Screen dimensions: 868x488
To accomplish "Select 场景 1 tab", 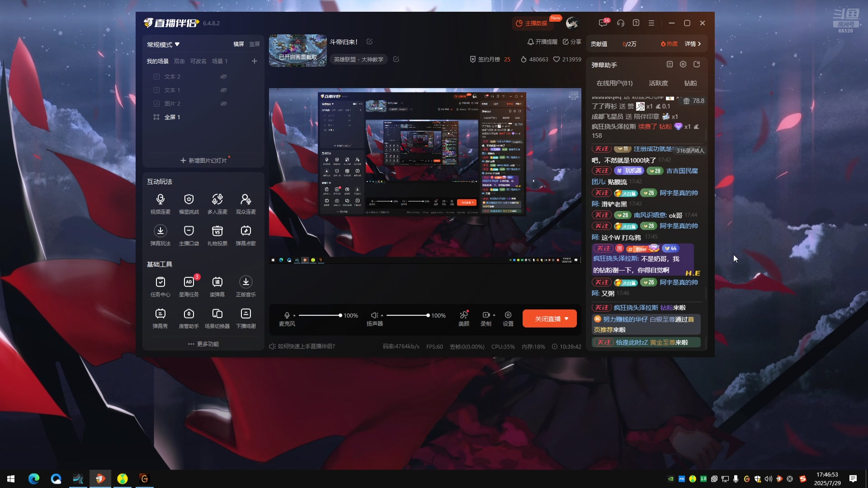I will [x=220, y=61].
